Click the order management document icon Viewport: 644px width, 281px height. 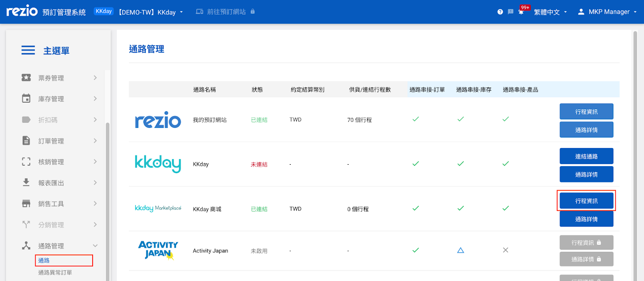tap(26, 140)
